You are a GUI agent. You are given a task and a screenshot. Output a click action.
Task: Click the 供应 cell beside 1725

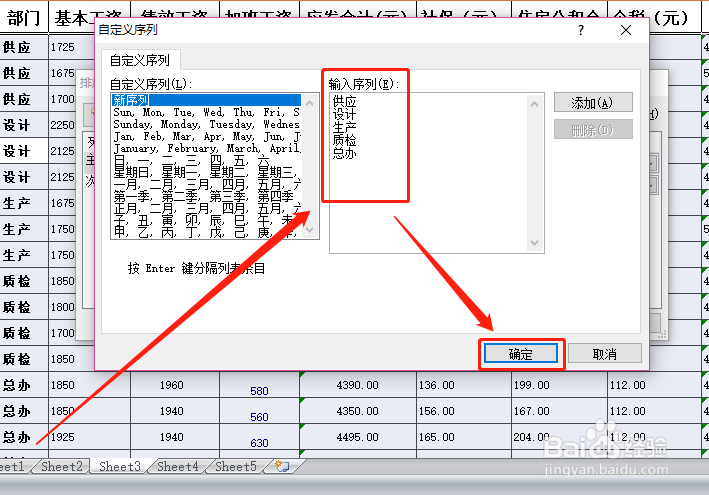pyautogui.click(x=24, y=47)
